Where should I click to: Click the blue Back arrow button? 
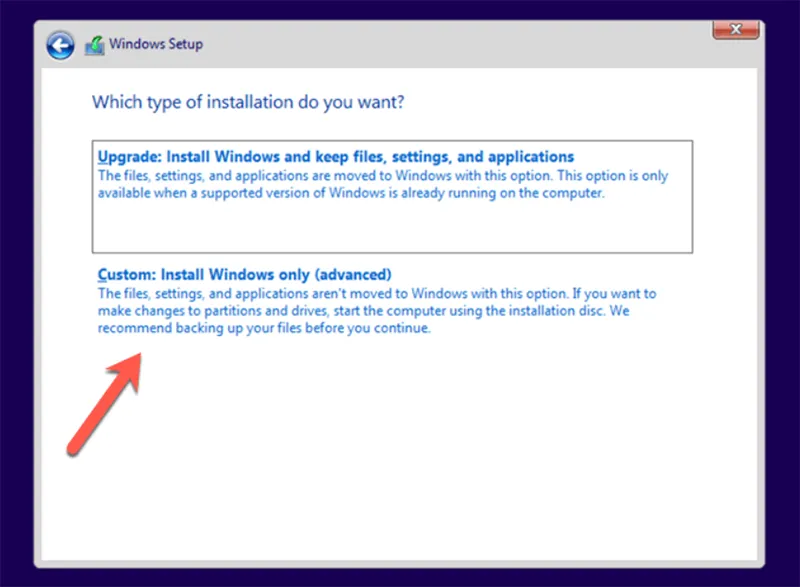pyautogui.click(x=60, y=44)
